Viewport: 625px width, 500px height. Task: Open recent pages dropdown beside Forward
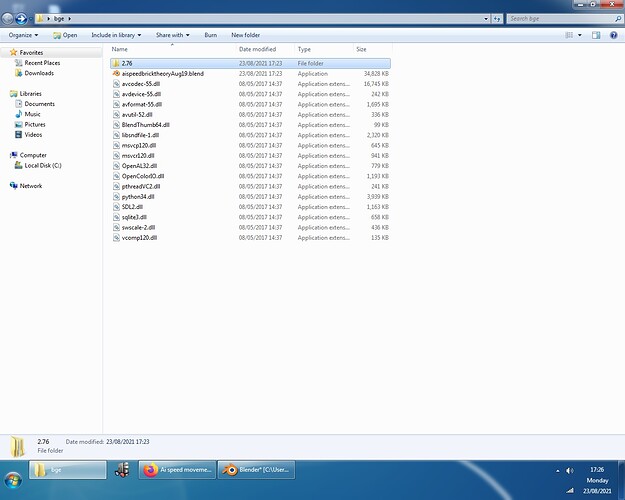pos(30,18)
